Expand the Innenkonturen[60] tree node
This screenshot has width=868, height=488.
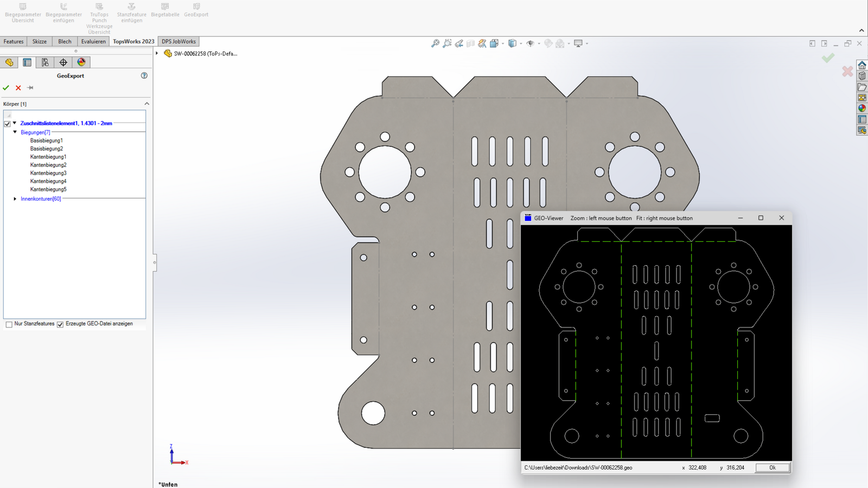point(15,199)
